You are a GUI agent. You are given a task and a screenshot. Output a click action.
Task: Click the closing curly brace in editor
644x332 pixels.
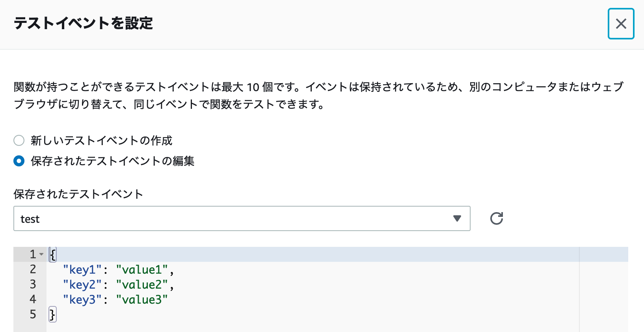52,315
